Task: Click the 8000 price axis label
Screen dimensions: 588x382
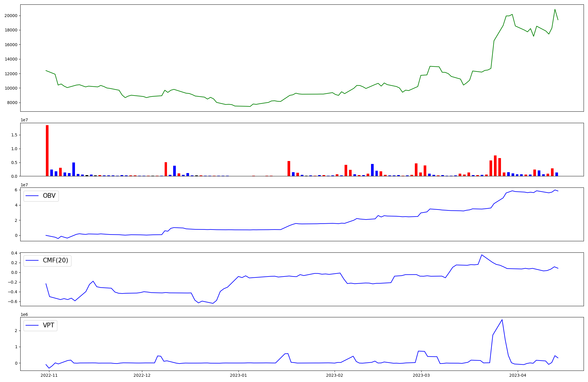Action: pos(12,103)
